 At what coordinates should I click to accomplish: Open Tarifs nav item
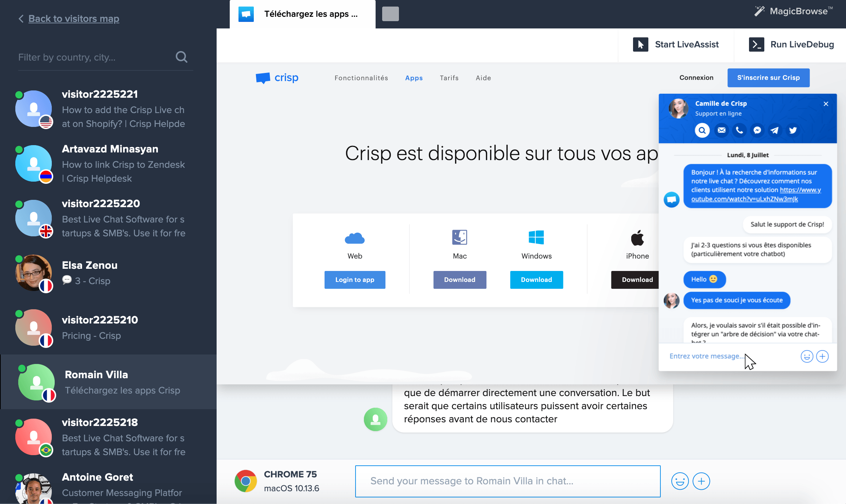pyautogui.click(x=449, y=78)
